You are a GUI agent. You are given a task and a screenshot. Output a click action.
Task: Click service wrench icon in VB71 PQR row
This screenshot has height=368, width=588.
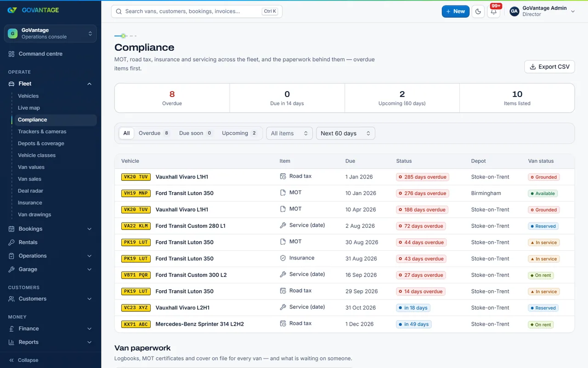click(x=283, y=274)
